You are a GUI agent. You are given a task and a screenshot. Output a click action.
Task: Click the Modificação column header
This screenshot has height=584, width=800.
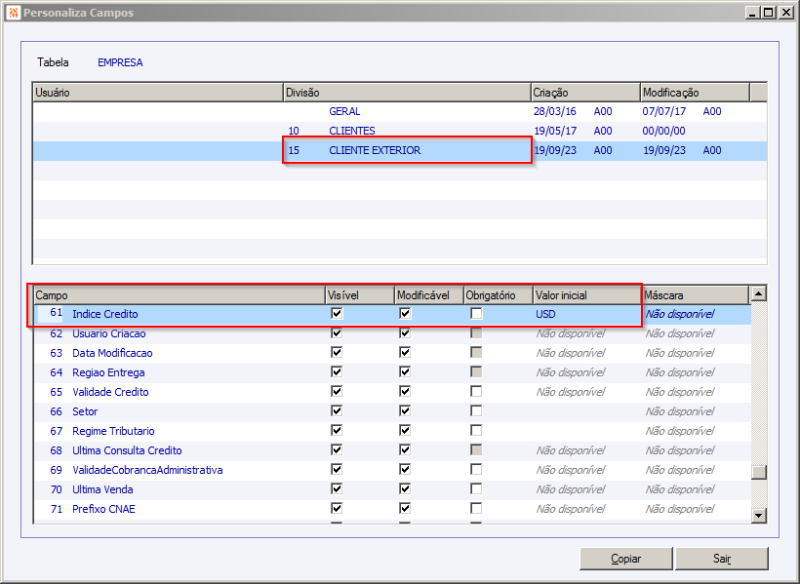(x=695, y=92)
